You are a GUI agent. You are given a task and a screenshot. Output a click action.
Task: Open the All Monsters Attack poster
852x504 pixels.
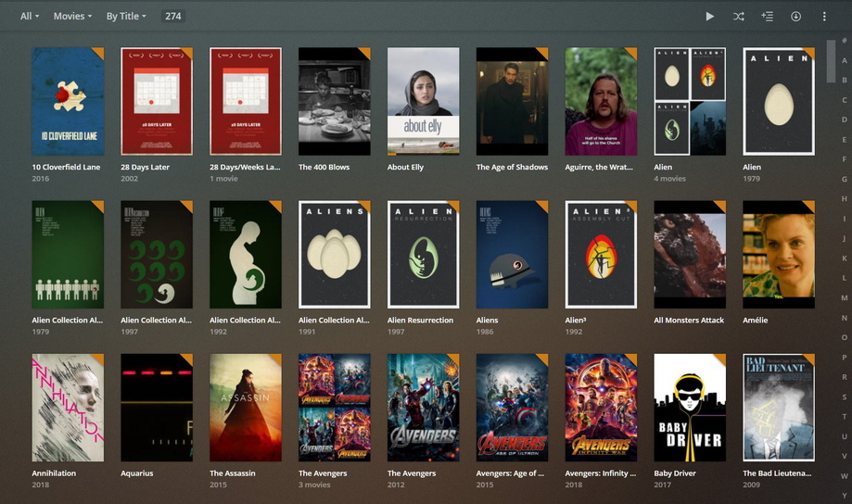pos(690,255)
